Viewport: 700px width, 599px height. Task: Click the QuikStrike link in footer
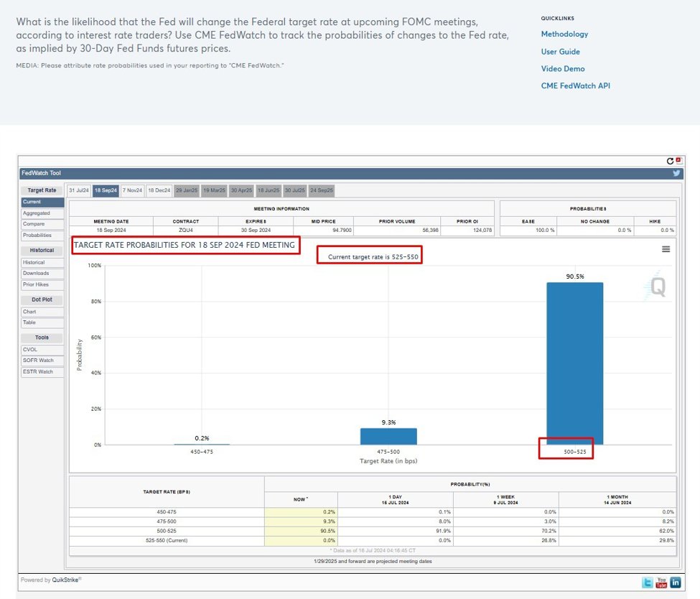(67, 580)
